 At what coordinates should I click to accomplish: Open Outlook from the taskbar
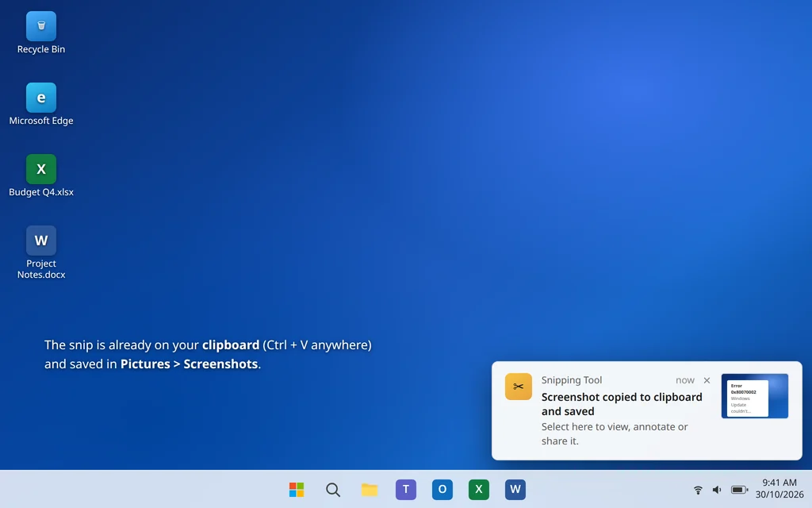[x=442, y=489]
